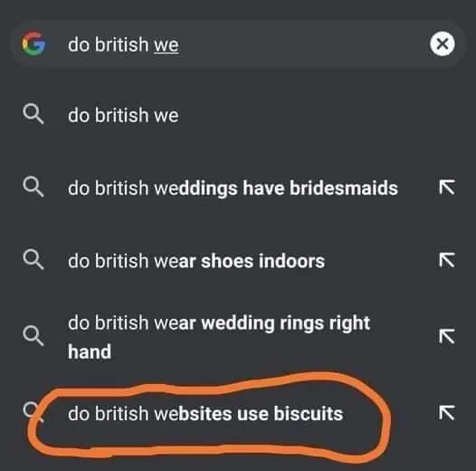This screenshot has width=476, height=471.
Task: Tap magnifier icon beside websites biscuits suggestion
Action: tap(33, 412)
